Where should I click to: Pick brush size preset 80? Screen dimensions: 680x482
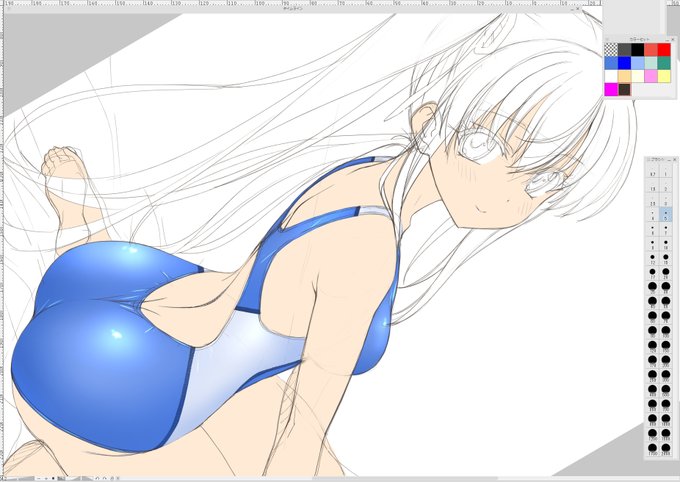point(652,332)
